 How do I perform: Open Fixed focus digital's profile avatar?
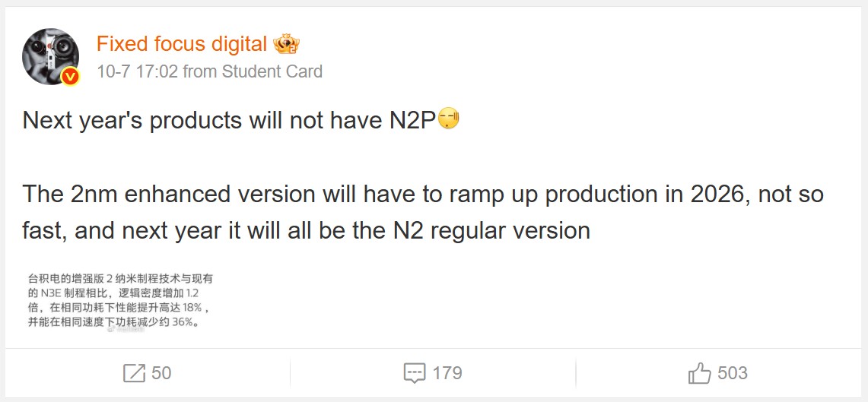[50, 55]
